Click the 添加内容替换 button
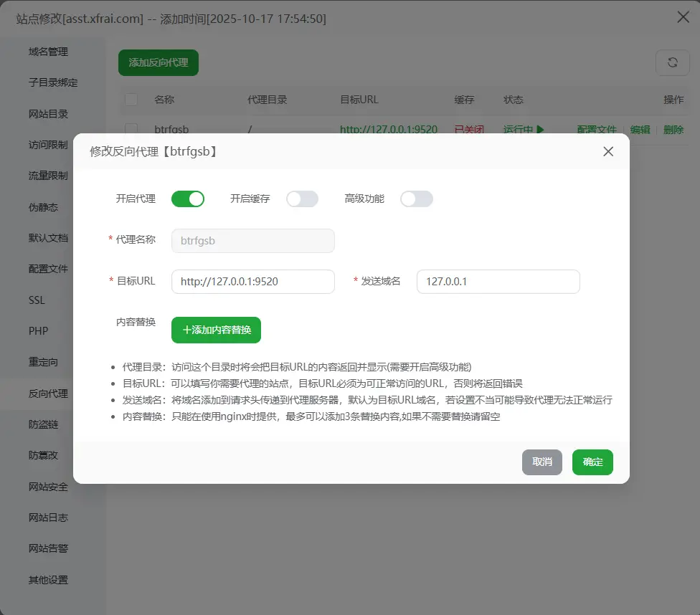 tap(215, 330)
